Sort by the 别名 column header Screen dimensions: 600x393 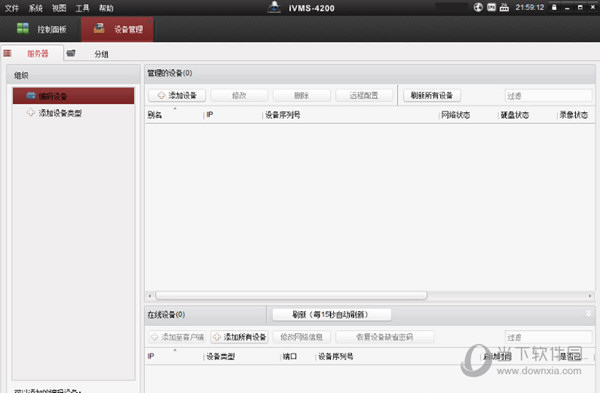[x=155, y=115]
